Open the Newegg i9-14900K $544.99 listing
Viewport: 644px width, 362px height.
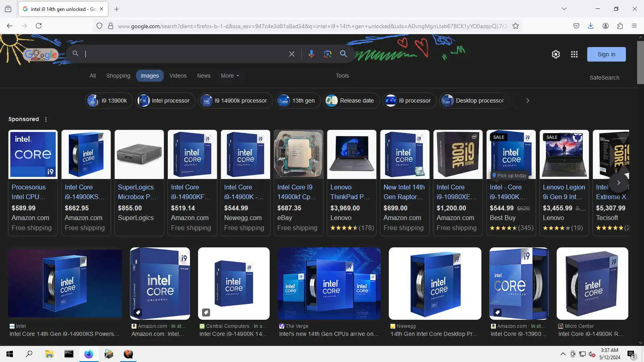point(245,183)
